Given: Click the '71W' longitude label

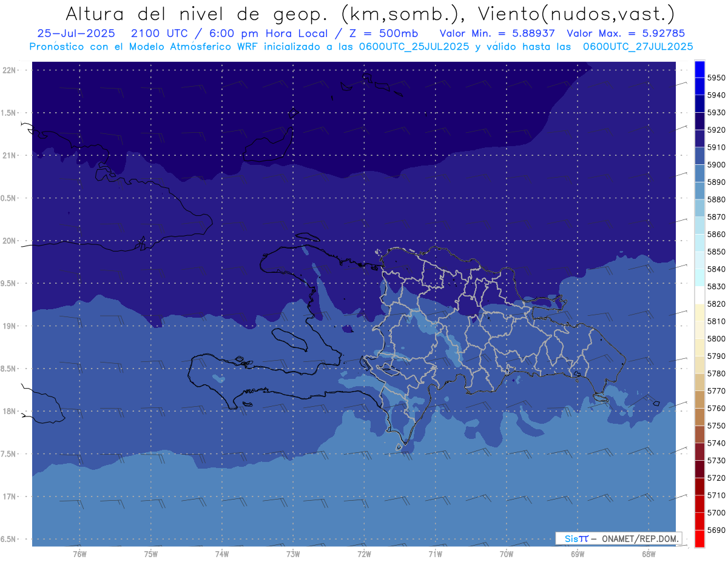Looking at the screenshot, I should pyautogui.click(x=436, y=554).
